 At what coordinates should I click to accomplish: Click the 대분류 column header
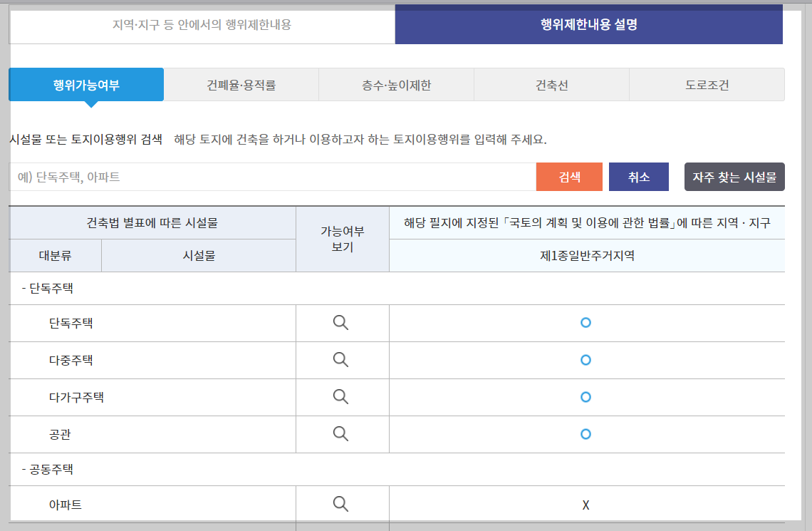(55, 255)
